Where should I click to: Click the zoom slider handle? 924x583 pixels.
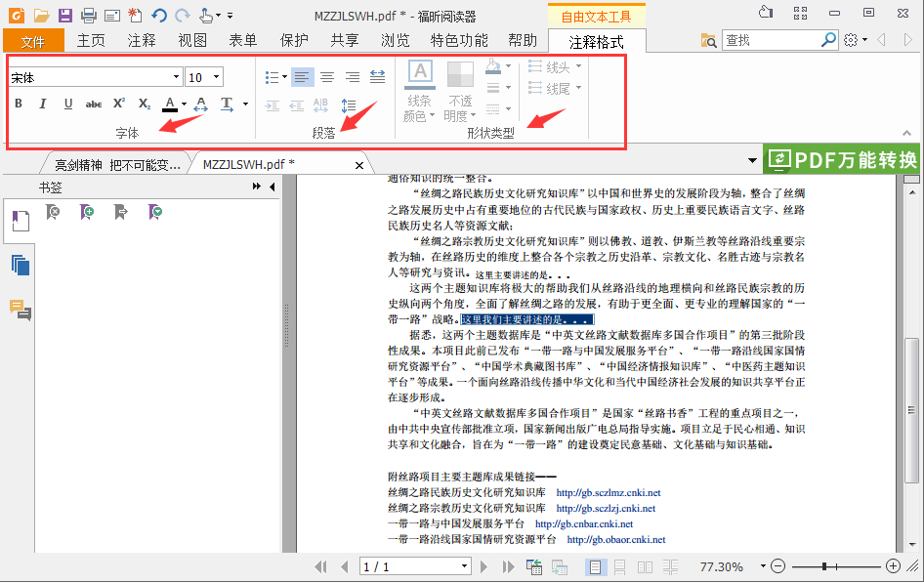[823, 566]
